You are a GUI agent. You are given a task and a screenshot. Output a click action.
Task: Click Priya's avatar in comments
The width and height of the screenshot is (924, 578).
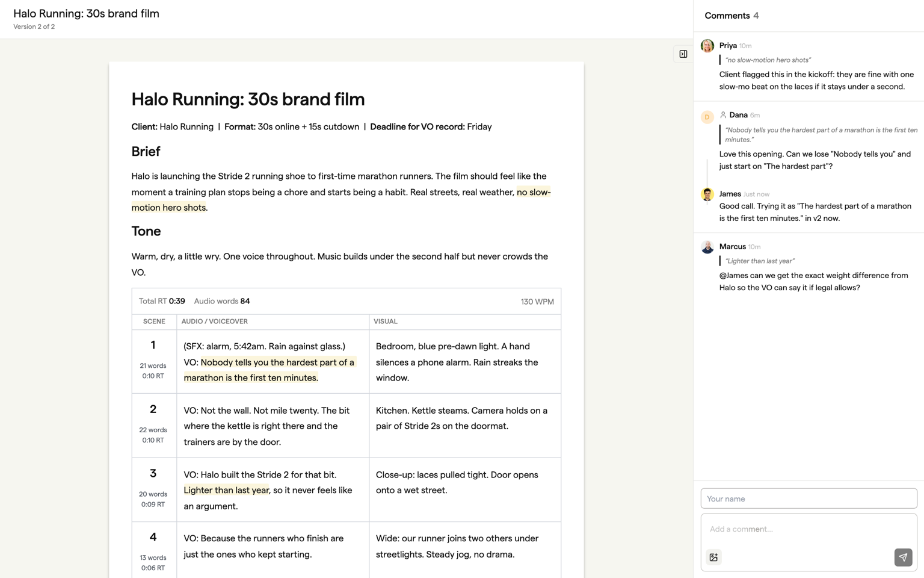(x=707, y=46)
